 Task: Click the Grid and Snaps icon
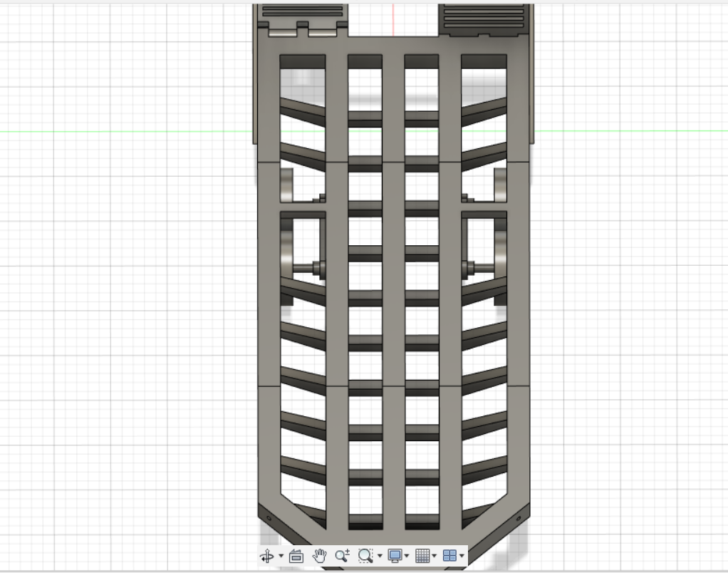(x=422, y=555)
